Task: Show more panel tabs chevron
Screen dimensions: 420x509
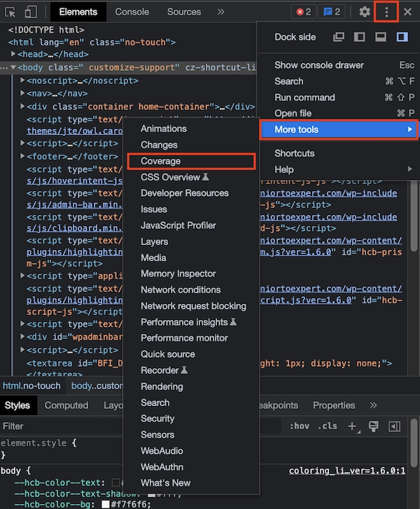Action: coord(221,12)
